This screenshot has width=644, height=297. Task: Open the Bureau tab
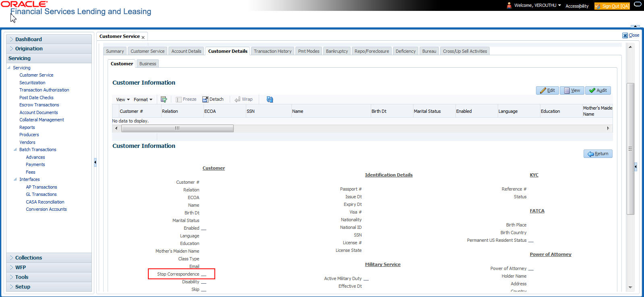click(x=429, y=51)
